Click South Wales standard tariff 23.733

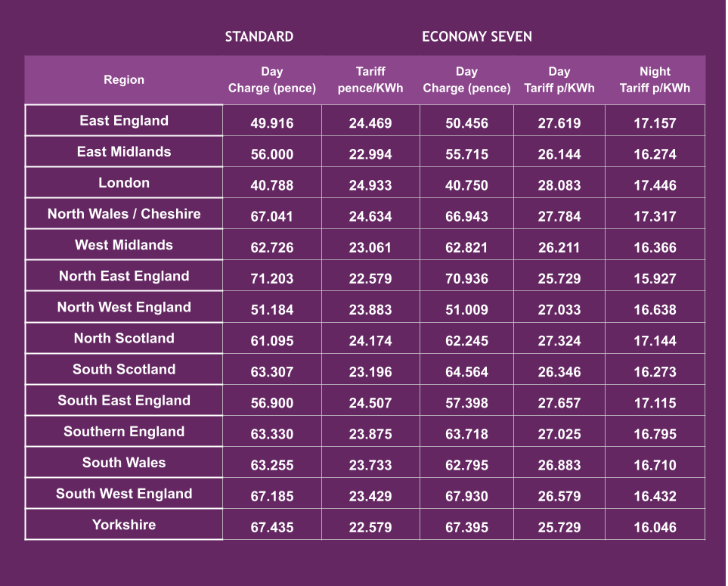pyautogui.click(x=370, y=465)
